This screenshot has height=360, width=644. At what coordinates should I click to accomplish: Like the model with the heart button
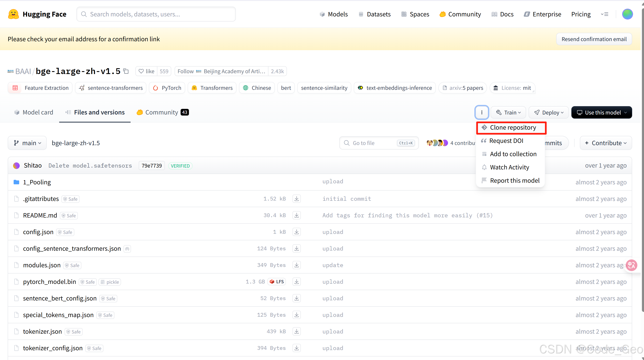click(147, 71)
